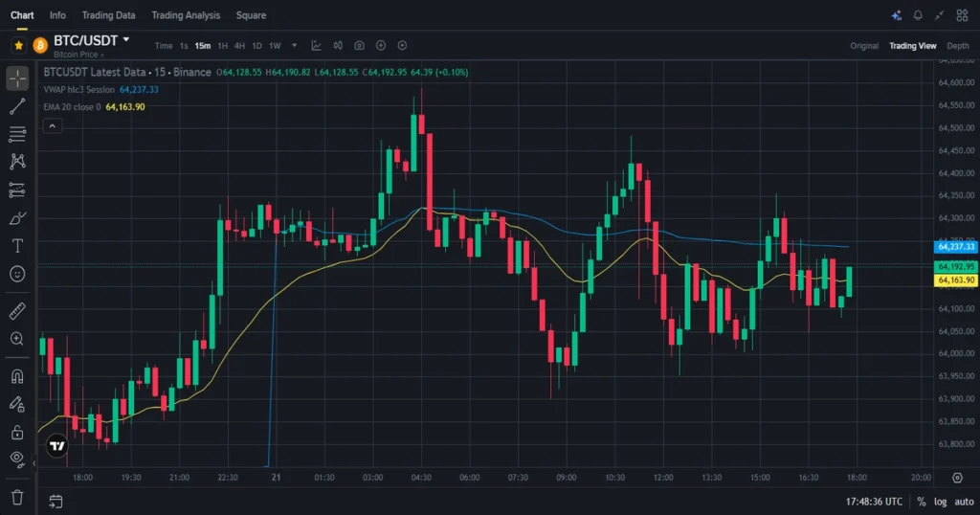Click the blue VWAP 64,237.33 price label
980x515 pixels.
pyautogui.click(x=956, y=247)
